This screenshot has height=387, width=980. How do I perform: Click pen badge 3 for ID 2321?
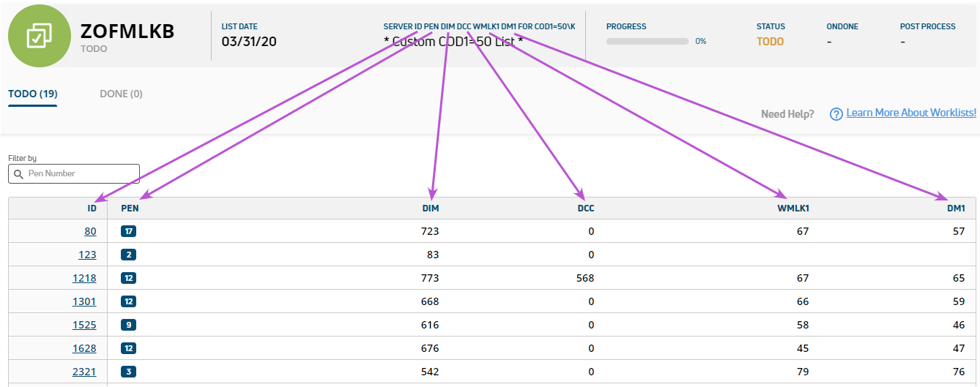point(129,372)
